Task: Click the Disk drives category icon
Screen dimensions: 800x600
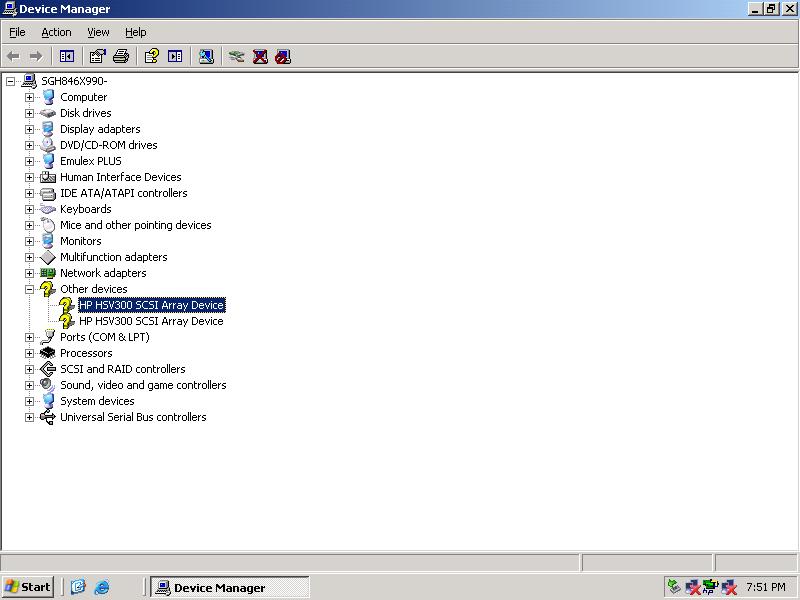Action: click(x=47, y=113)
